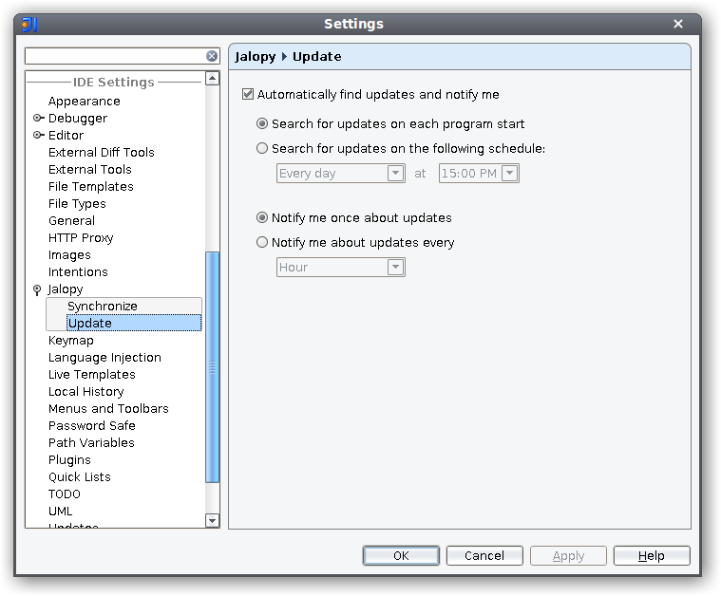Select External Diff Tools settings
721x596 pixels.
[101, 152]
